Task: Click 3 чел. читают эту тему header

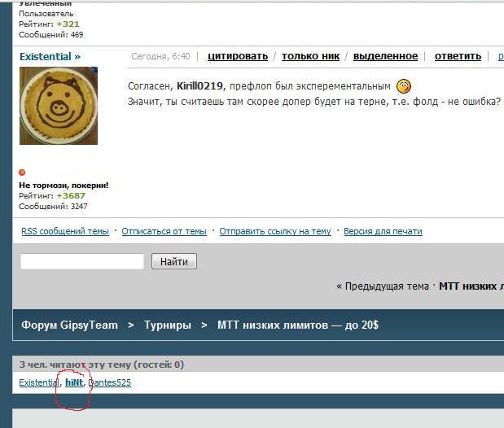Action: pos(102,365)
